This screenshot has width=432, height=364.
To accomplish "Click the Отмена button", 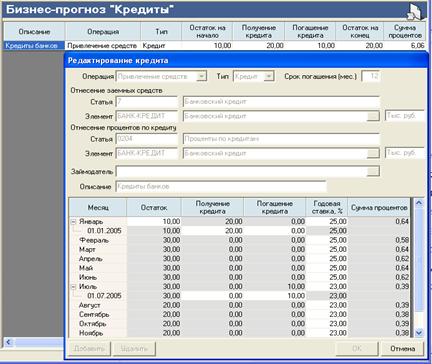I will (403, 349).
